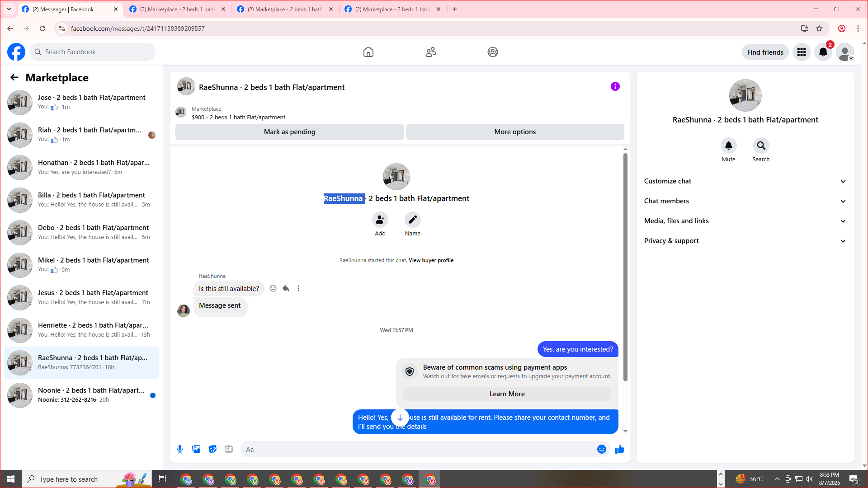Screen dimensions: 868x488
Task: Open Jose's conversation
Action: pos(81,102)
